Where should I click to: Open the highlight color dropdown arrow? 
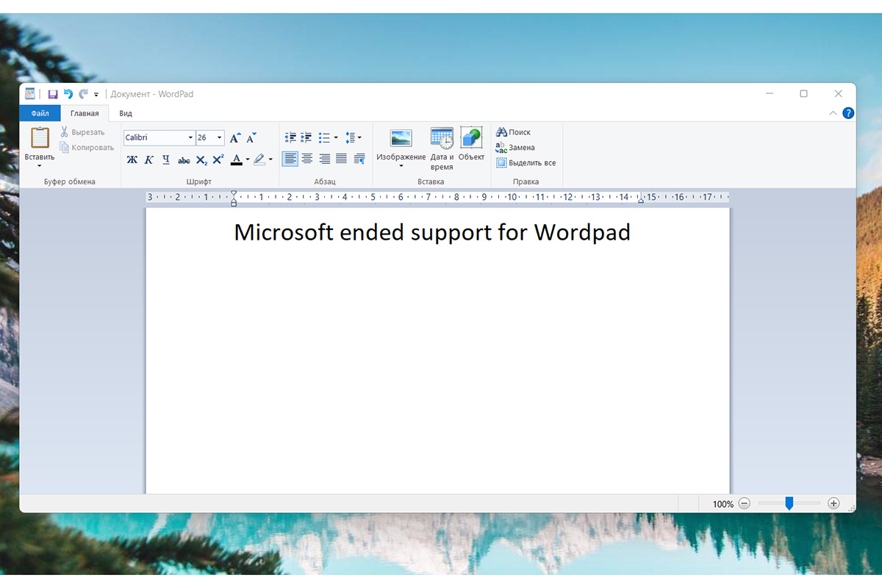[270, 159]
